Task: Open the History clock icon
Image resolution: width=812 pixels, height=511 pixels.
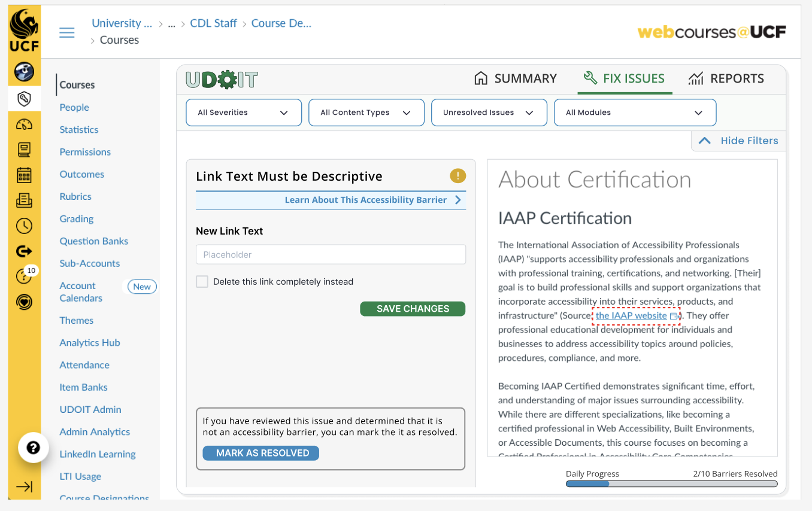Action: pos(24,226)
